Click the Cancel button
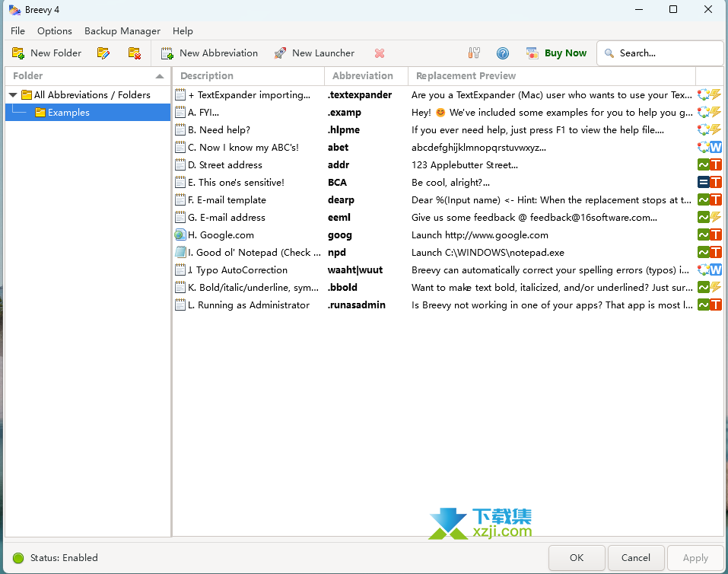Viewport: 728px width, 574px height. click(x=636, y=558)
